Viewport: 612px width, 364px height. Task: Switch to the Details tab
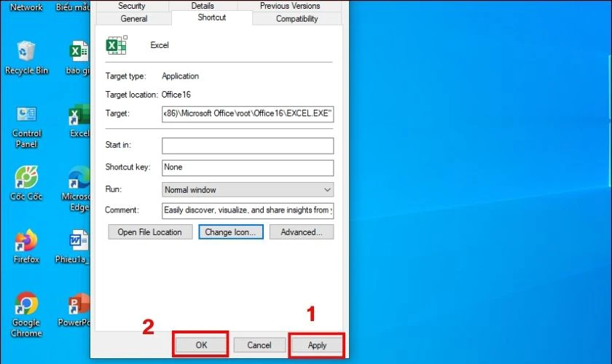click(203, 6)
